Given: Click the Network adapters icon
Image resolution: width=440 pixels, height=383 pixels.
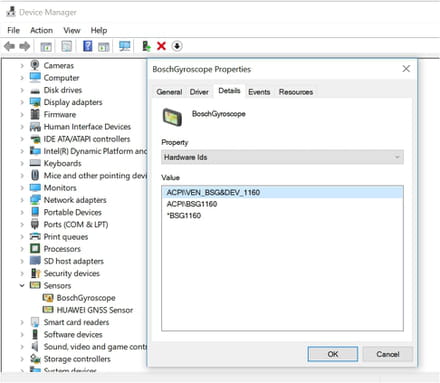Looking at the screenshot, I should pos(35,200).
